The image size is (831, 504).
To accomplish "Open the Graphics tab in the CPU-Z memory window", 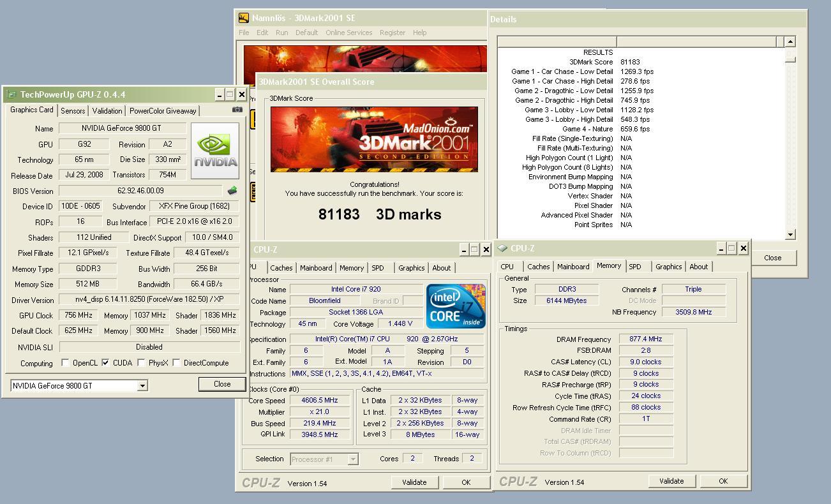I will click(669, 267).
